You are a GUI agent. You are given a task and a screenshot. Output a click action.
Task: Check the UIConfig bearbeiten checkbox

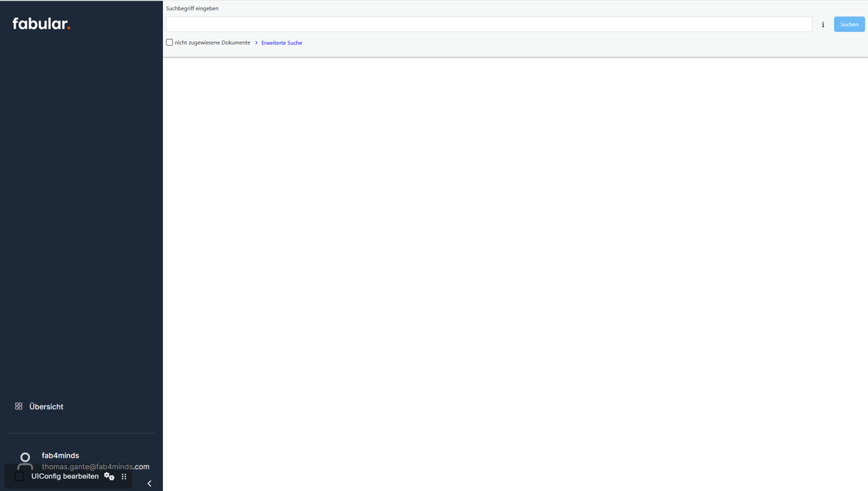(19, 476)
